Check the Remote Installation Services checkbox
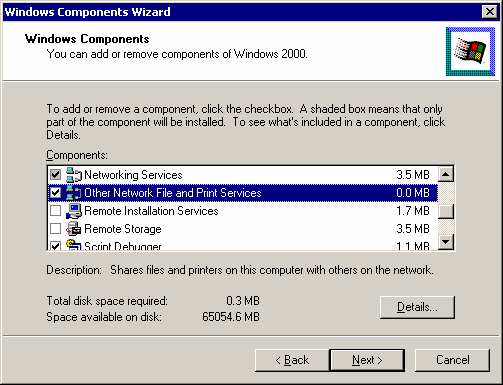The image size is (503, 385). click(x=55, y=211)
